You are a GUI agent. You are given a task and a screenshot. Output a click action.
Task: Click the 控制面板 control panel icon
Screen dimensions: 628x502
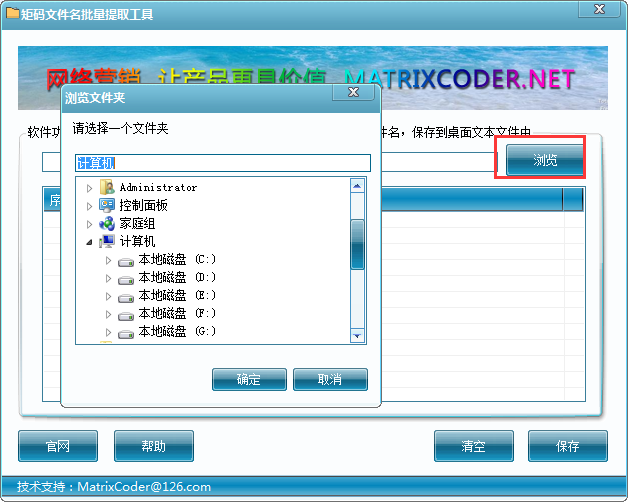click(107, 205)
